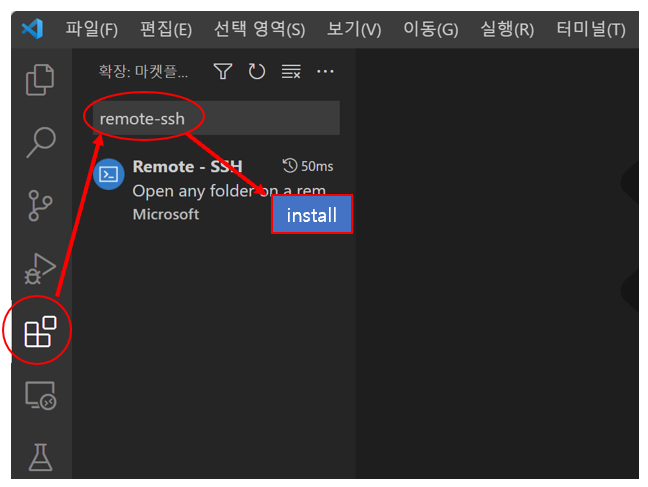Click the 'Open any folder on a rem' description
This screenshot has width=648, height=487.
coord(229,191)
